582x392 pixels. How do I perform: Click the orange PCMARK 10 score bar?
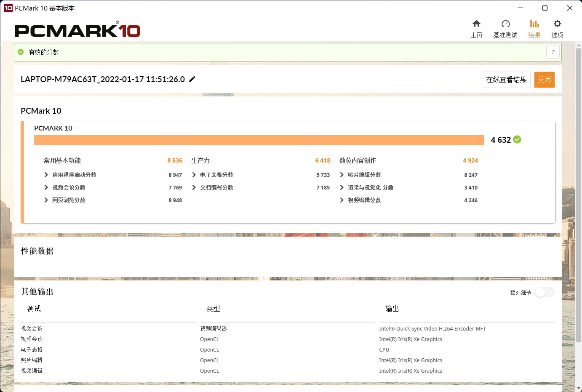(x=259, y=140)
